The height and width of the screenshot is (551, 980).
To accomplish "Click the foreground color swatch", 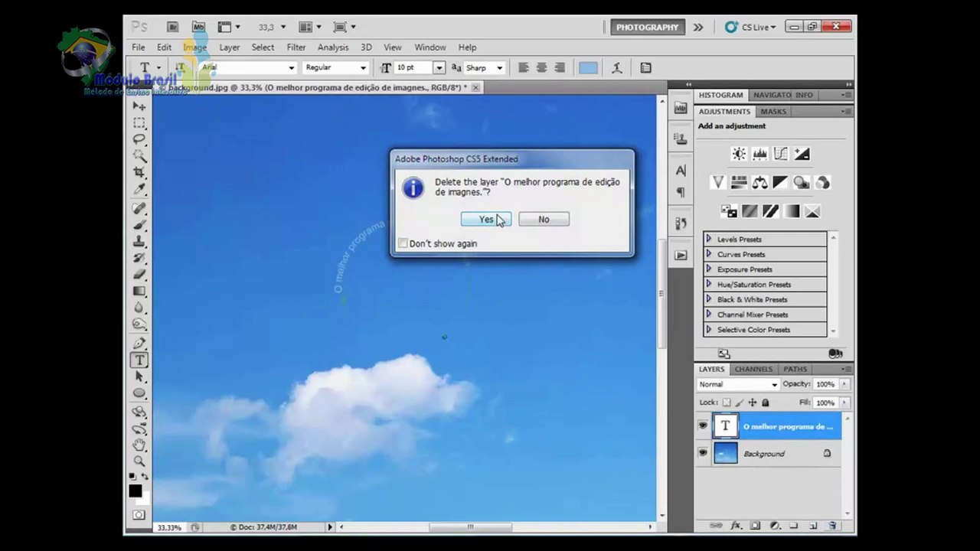I will [x=136, y=491].
